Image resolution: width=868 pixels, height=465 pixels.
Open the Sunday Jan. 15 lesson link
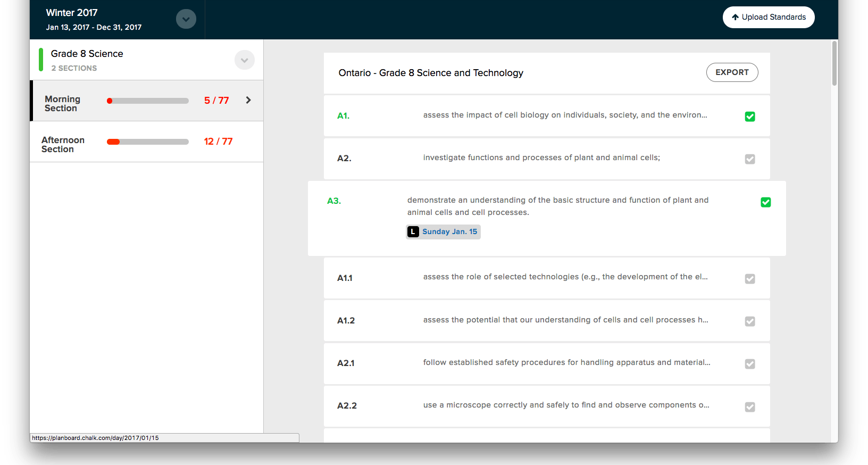[x=450, y=231]
